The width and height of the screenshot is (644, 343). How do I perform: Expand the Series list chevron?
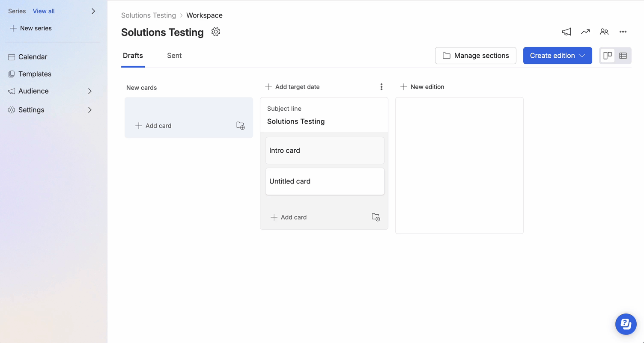93,11
